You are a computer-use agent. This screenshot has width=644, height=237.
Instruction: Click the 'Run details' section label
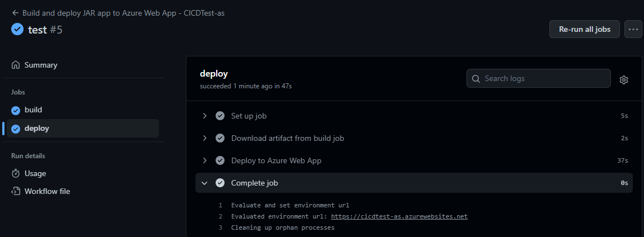click(x=28, y=156)
